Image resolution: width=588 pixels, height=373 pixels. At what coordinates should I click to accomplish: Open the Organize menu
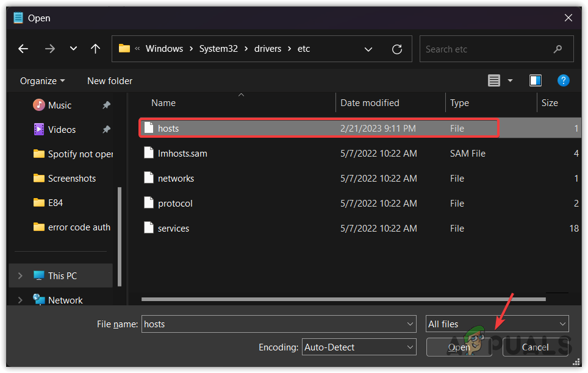(x=42, y=80)
